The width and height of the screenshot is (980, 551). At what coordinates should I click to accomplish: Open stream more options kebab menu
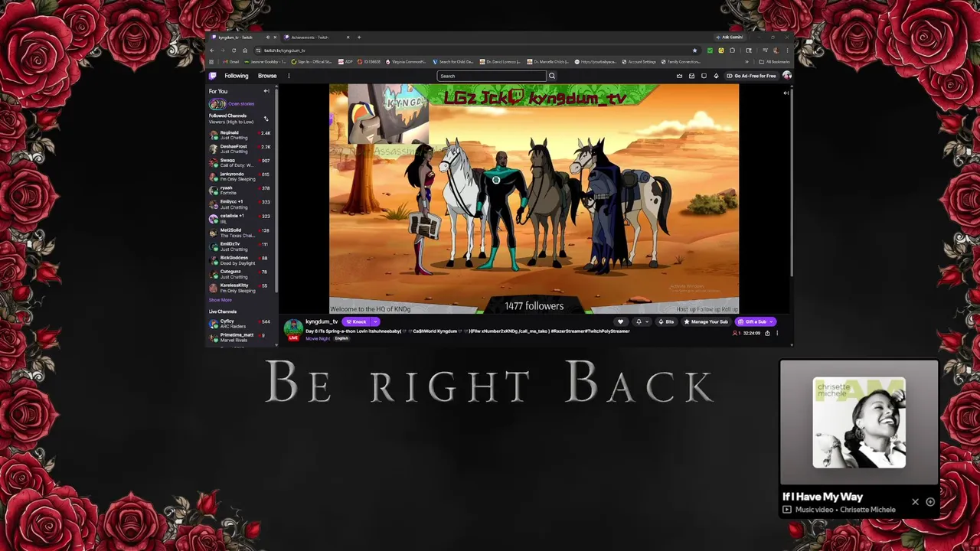777,333
